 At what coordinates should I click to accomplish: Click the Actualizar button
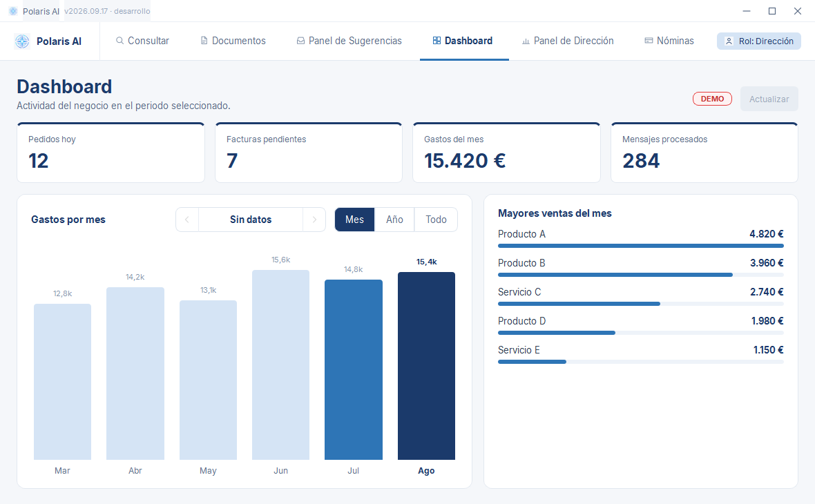[769, 99]
